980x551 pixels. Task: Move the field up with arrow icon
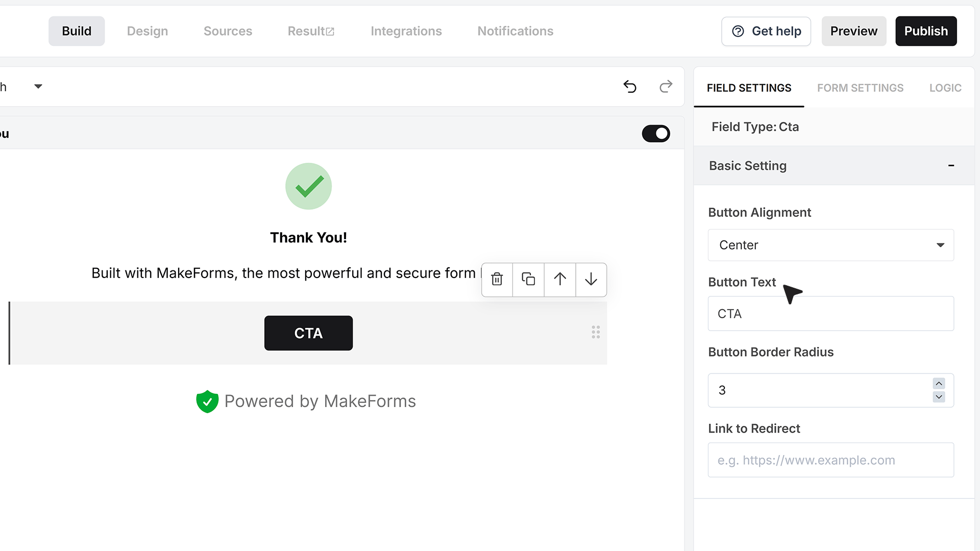tap(560, 279)
